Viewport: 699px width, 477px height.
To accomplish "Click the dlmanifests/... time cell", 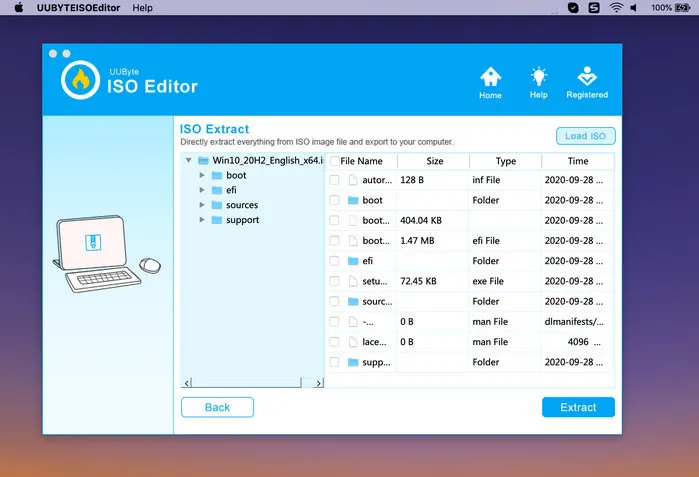I will click(x=574, y=321).
